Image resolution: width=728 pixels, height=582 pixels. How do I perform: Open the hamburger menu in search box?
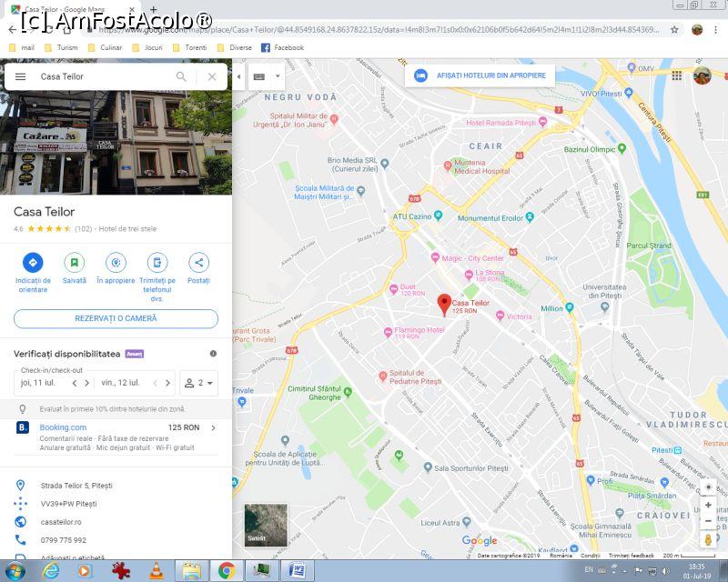pyautogui.click(x=21, y=77)
